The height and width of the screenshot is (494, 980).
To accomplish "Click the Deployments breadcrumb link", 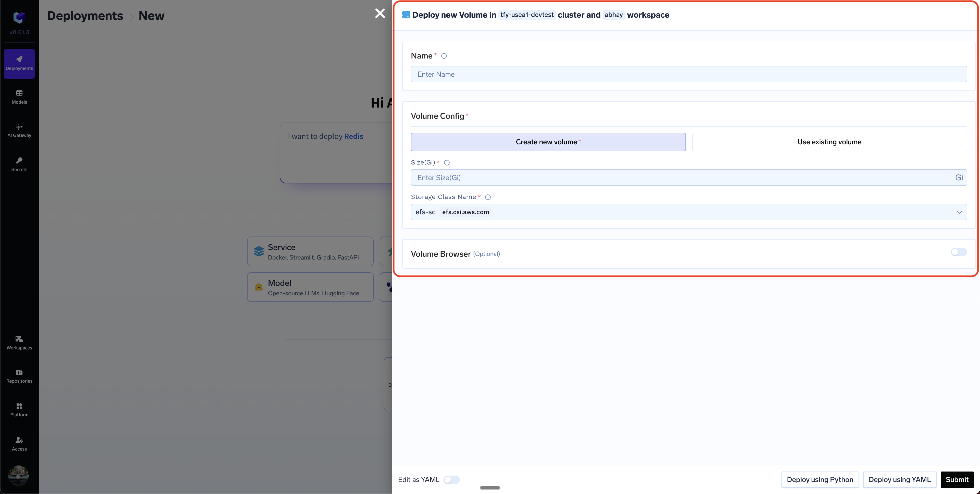I will (85, 16).
